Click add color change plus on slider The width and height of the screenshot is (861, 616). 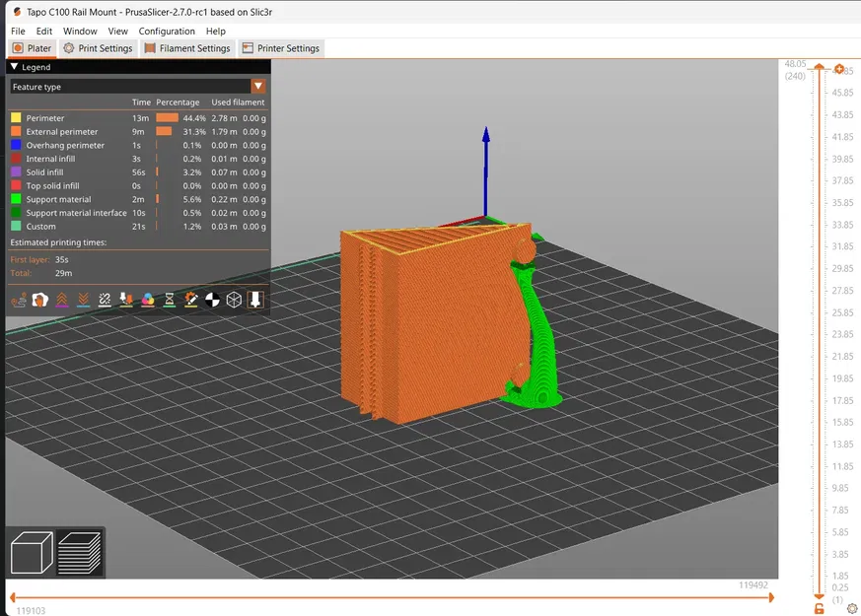[838, 69]
